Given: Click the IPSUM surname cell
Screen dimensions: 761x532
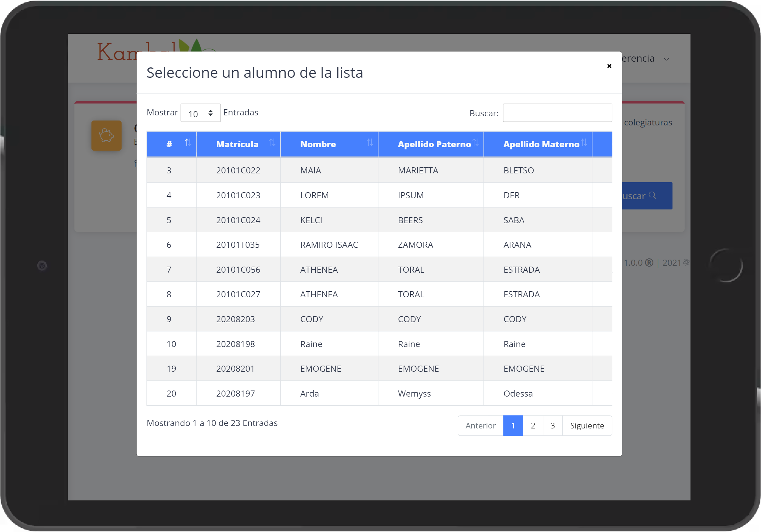Looking at the screenshot, I should tap(431, 195).
